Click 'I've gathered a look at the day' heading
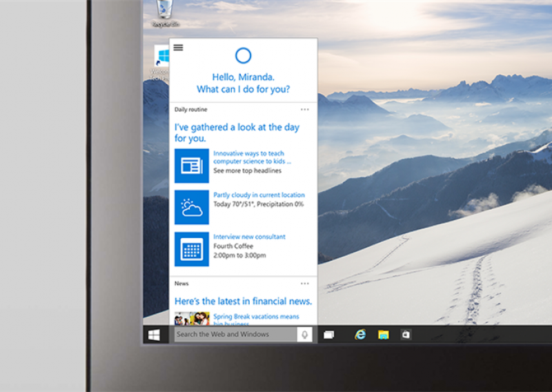This screenshot has width=552, height=392. pos(237,133)
